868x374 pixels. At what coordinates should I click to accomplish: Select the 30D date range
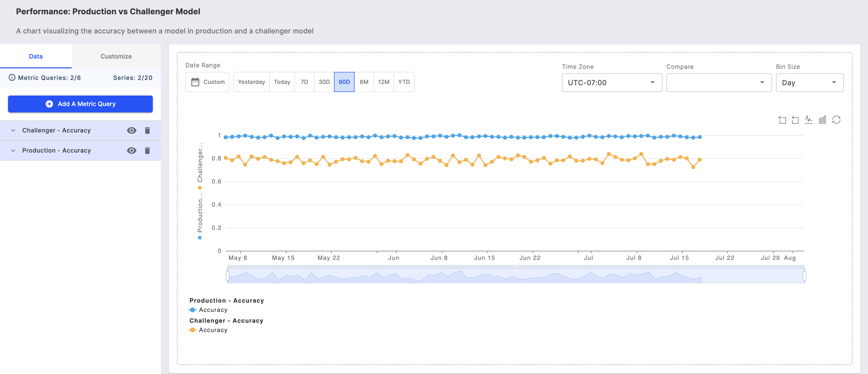click(x=324, y=82)
